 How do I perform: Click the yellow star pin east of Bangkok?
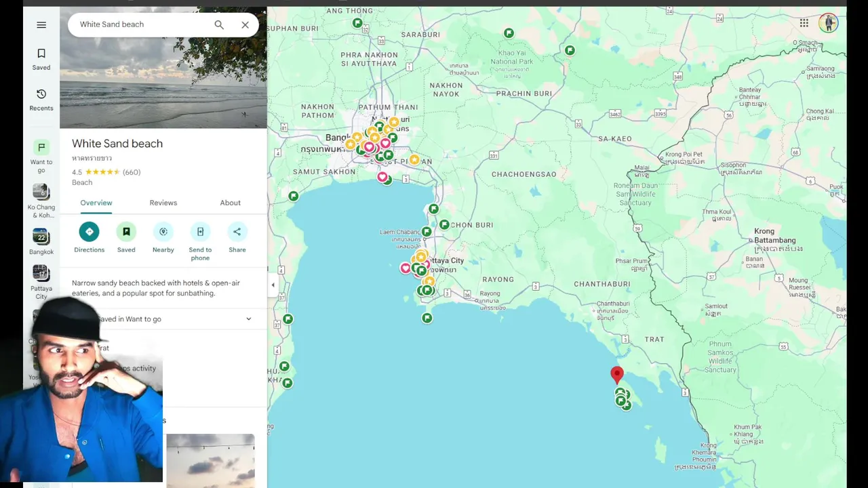[414, 160]
